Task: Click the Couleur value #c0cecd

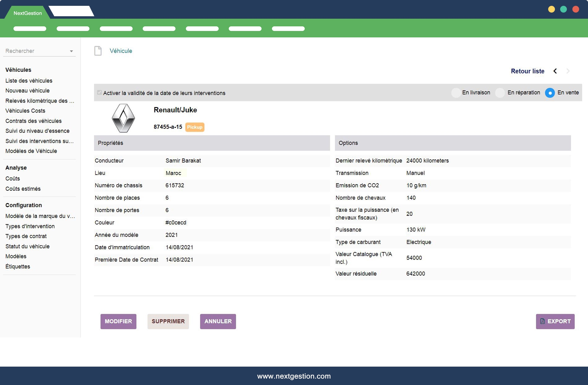Action: pyautogui.click(x=176, y=223)
